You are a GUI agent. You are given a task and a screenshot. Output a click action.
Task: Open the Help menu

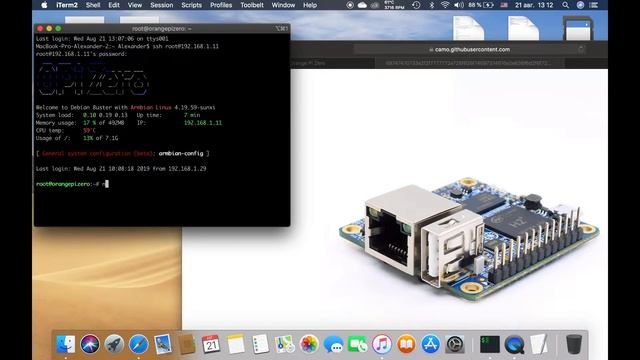tap(310, 5)
